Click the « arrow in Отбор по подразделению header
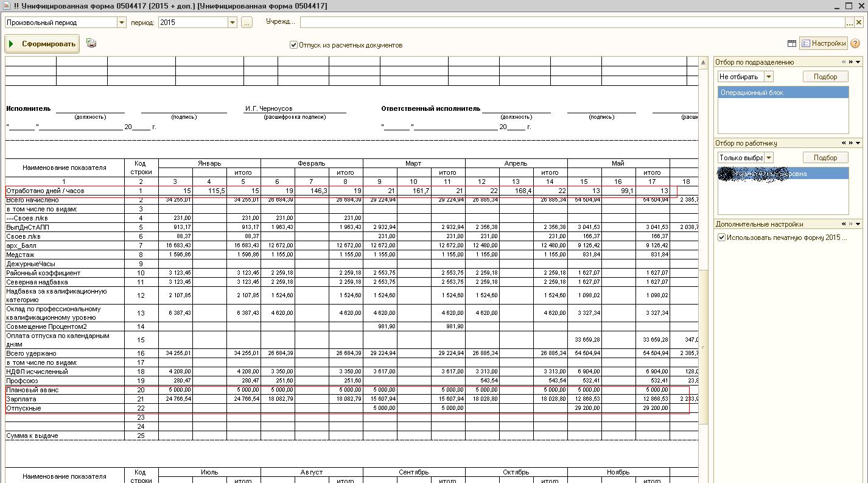Image resolution: width=868 pixels, height=483 pixels. pos(844,62)
